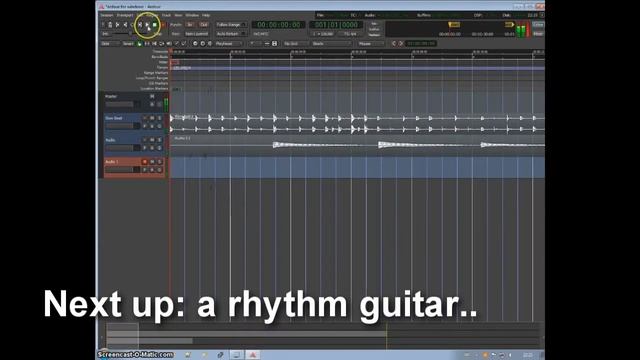This screenshot has width=640, height=360.
Task: Open the Slide edit mode dropdown
Action: pyautogui.click(x=110, y=44)
